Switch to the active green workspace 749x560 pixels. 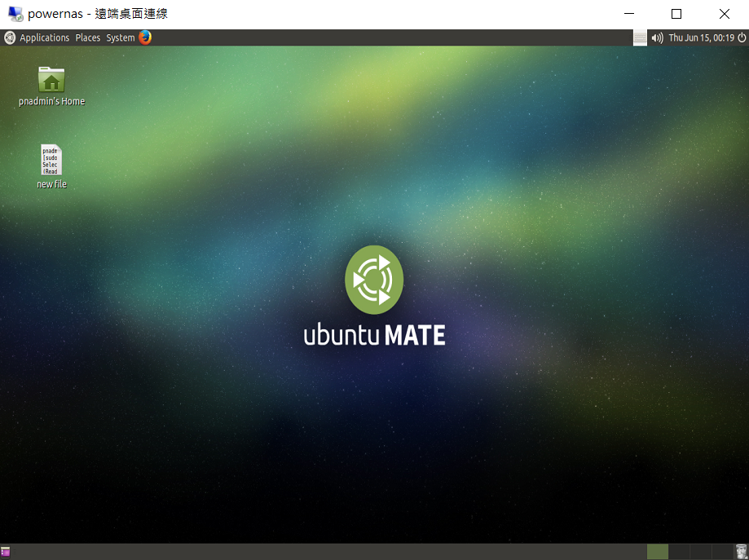pos(657,551)
